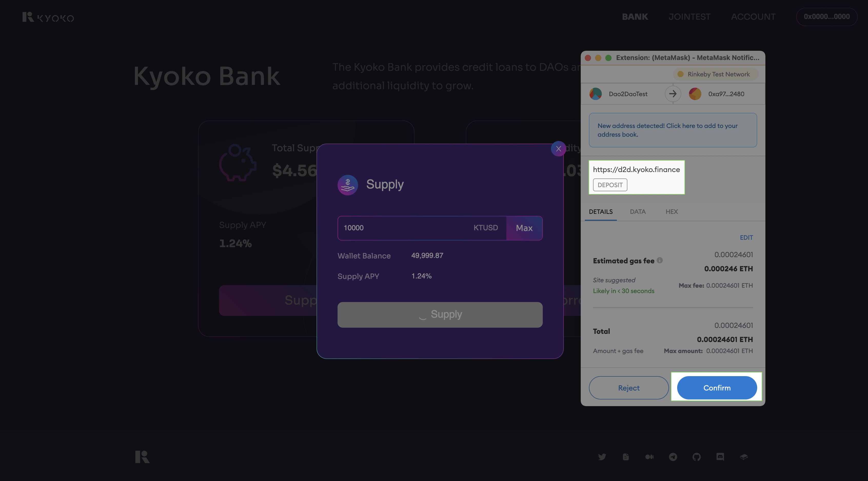
Task: Click EDIT to change gas fee
Action: click(746, 237)
